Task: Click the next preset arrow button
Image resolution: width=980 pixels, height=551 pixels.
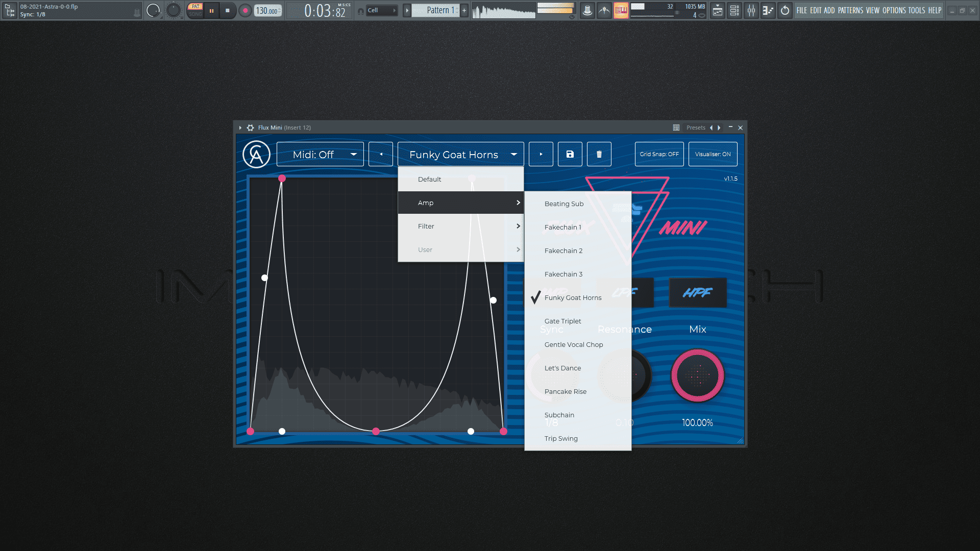Action: (541, 154)
